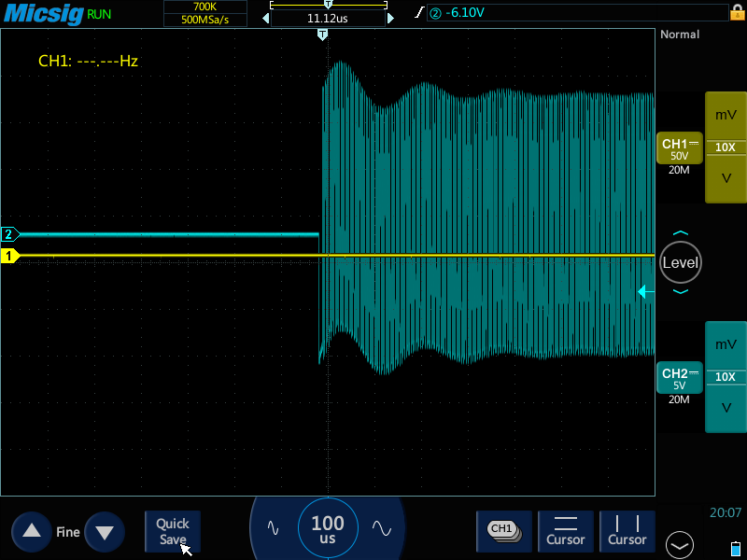747x560 pixels.
Task: Open the CH1 channel selector stack
Action: (504, 531)
